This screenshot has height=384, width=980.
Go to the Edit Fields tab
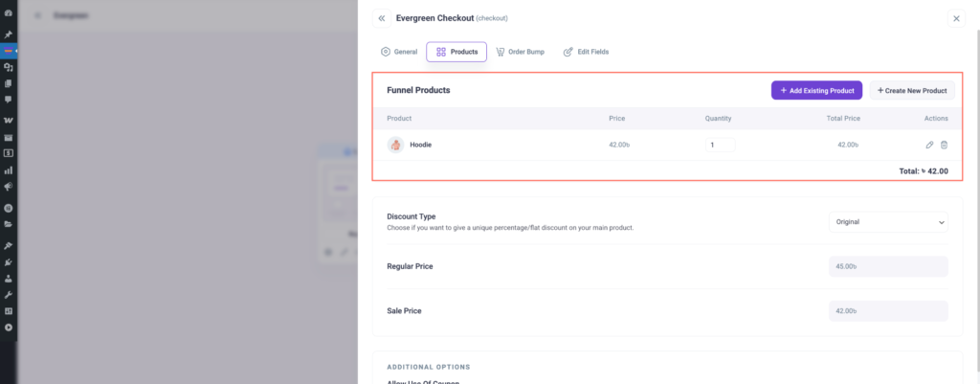coord(587,52)
